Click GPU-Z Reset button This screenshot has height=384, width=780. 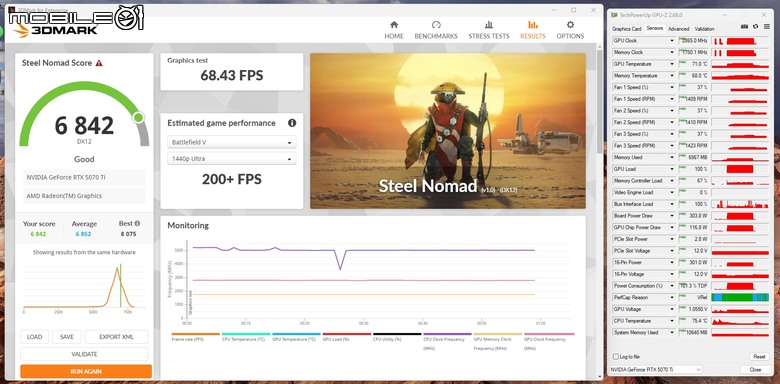(x=759, y=357)
